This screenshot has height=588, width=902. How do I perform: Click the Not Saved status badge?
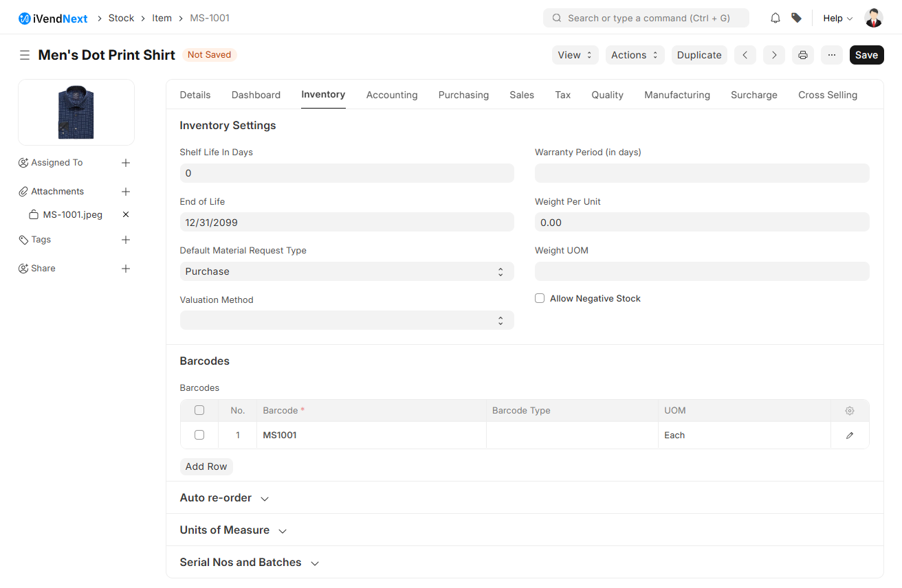coord(210,55)
